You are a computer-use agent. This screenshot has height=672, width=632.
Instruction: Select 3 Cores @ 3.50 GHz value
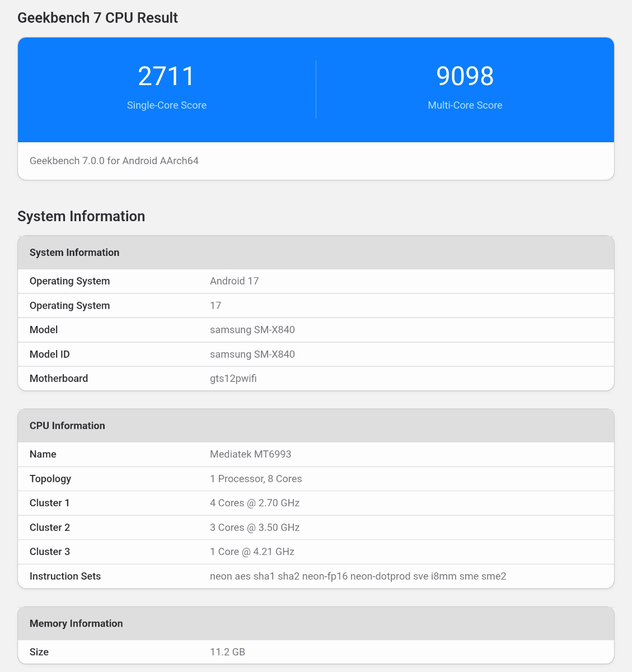pyautogui.click(x=255, y=528)
